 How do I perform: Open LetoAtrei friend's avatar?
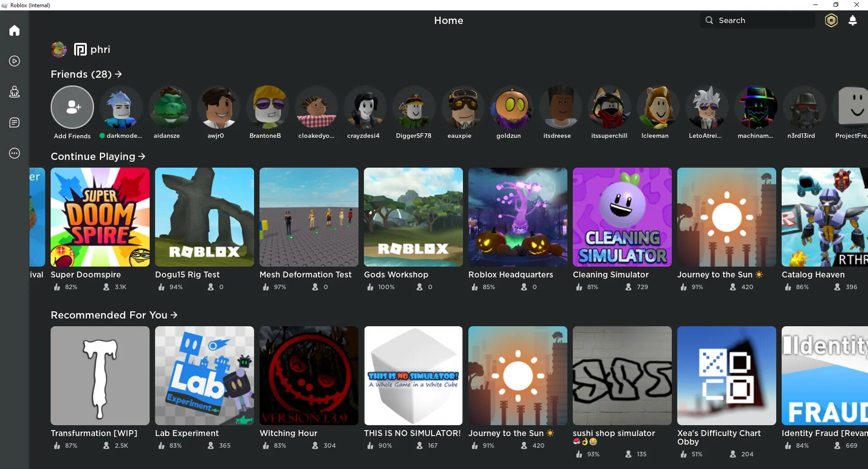[707, 107]
